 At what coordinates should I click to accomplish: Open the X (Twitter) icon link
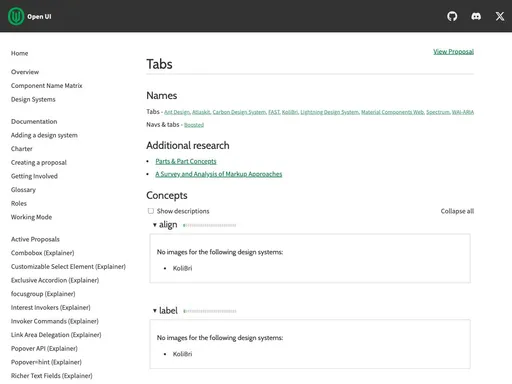[500, 16]
